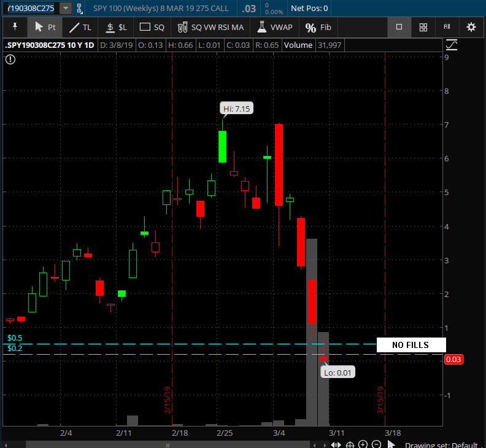This screenshot has width=486, height=448.
Task: Click the L: 0.01 low value
Action: (209, 45)
